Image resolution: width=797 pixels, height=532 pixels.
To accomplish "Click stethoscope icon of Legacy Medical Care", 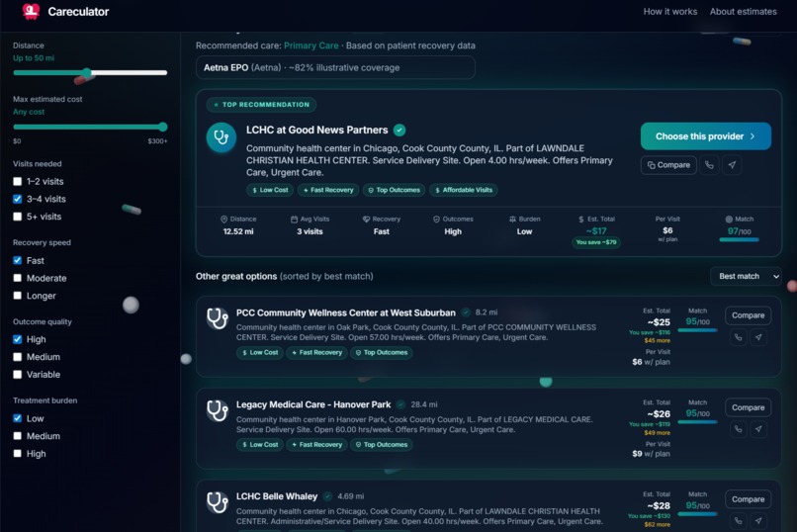I will tap(217, 410).
